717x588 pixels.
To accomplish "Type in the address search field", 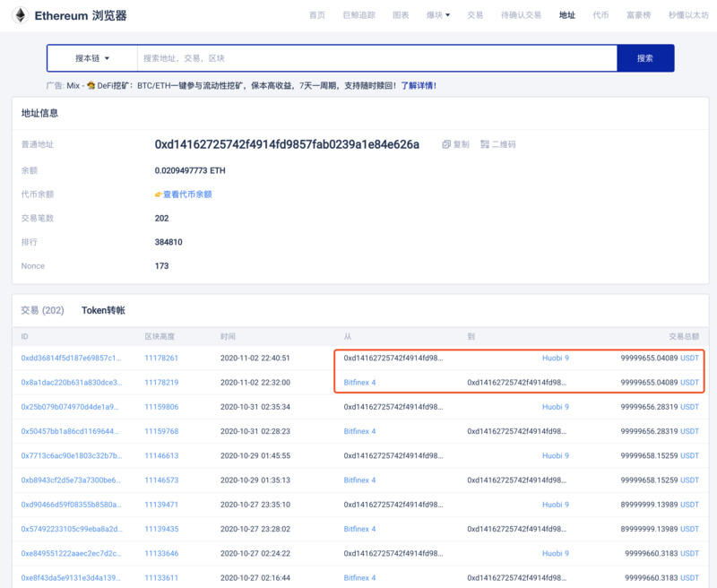I will click(376, 58).
